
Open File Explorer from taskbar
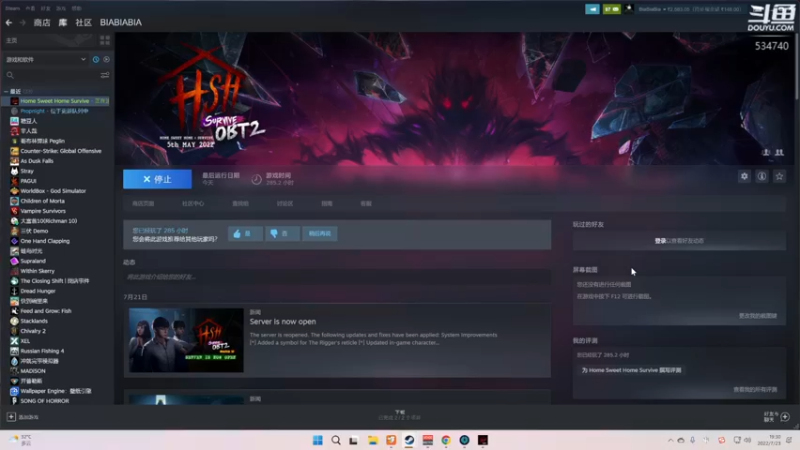pyautogui.click(x=372, y=440)
